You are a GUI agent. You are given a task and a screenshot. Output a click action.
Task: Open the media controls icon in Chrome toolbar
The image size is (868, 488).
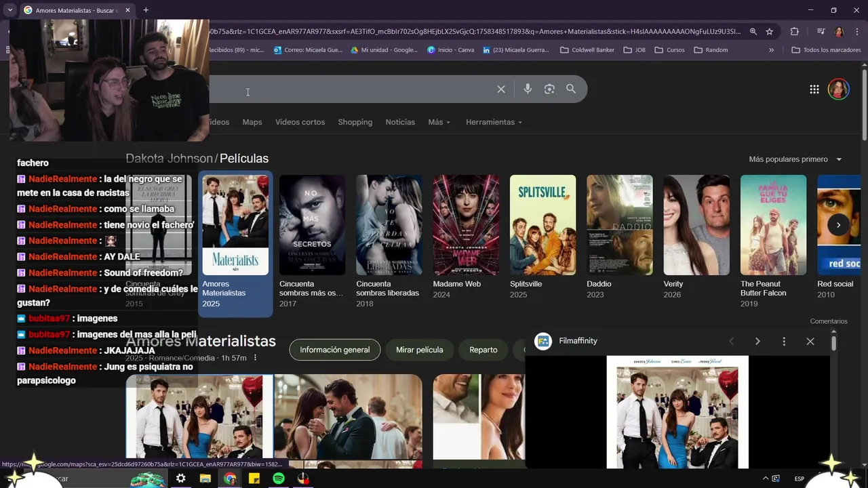pyautogui.click(x=821, y=31)
